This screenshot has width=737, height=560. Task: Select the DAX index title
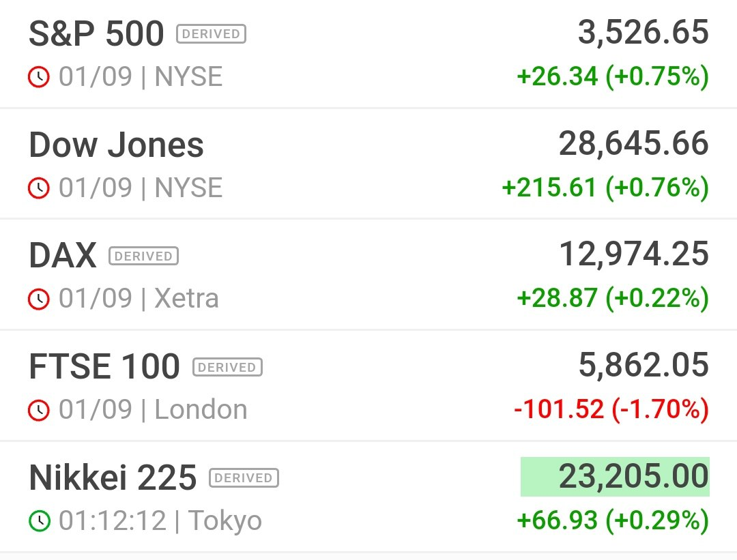[63, 256]
